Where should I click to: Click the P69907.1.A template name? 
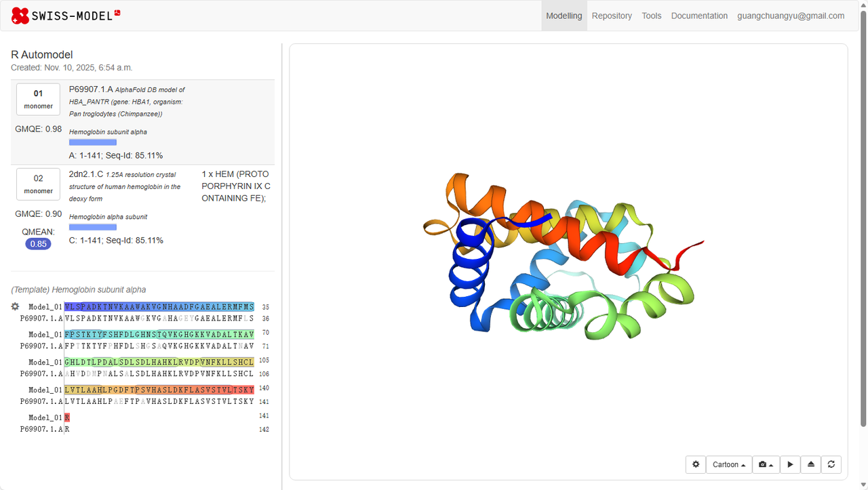[x=90, y=89]
